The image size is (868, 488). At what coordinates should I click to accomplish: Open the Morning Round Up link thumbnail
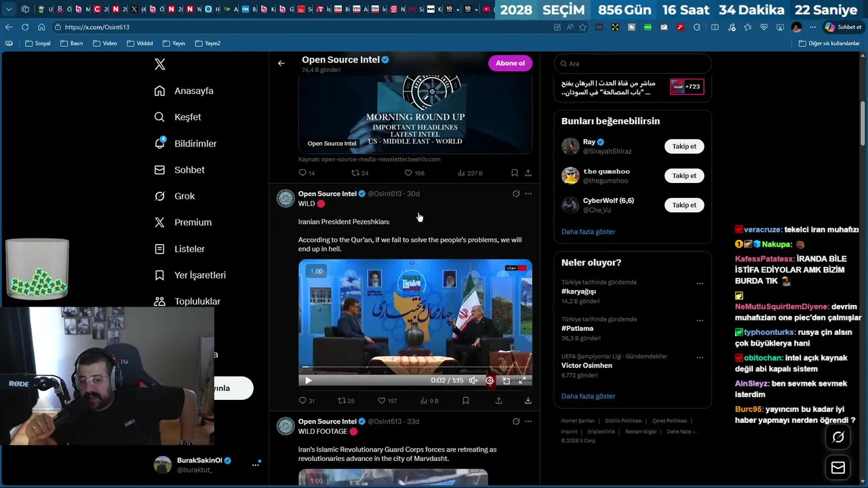(x=415, y=115)
